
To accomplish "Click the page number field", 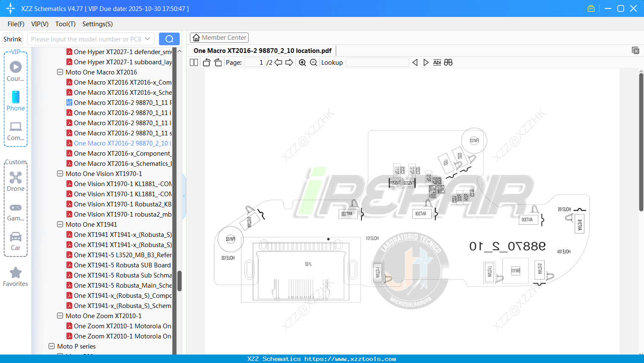I will [255, 63].
